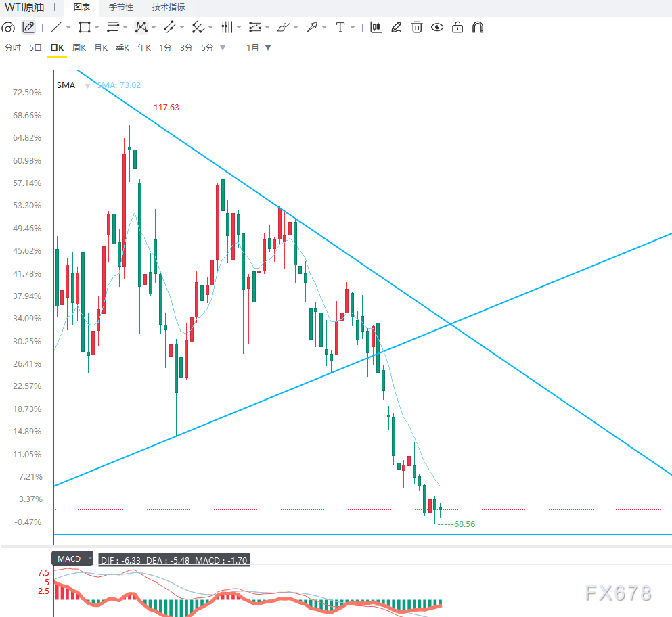Select the 周K timeframe

coord(79,47)
